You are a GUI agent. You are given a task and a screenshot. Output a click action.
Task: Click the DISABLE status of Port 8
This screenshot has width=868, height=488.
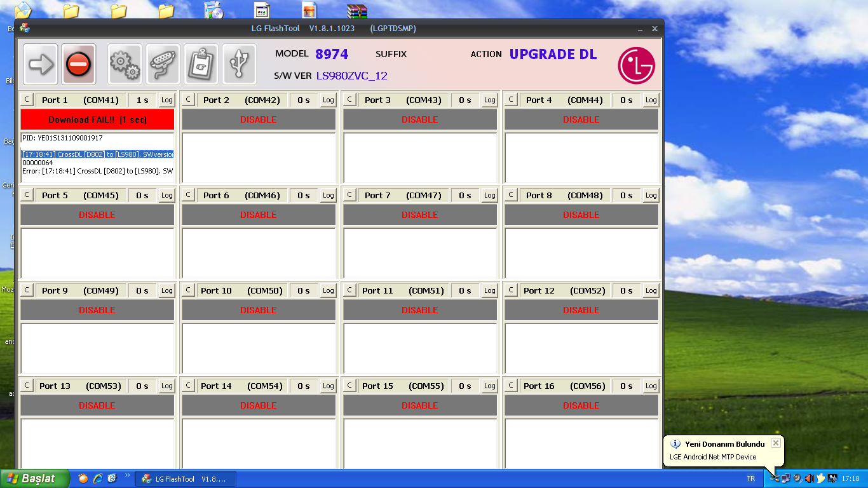[581, 215]
